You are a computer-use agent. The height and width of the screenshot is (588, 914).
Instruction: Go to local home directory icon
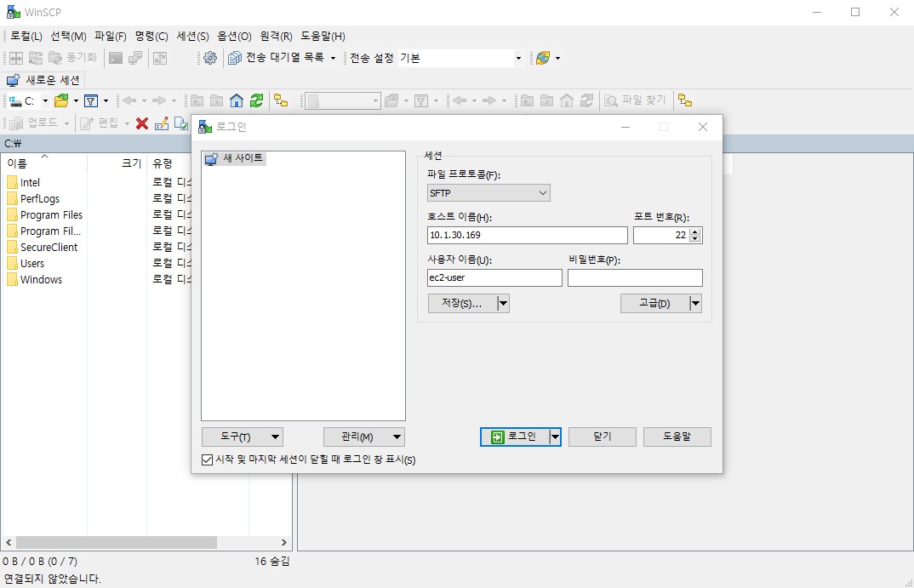click(x=236, y=100)
